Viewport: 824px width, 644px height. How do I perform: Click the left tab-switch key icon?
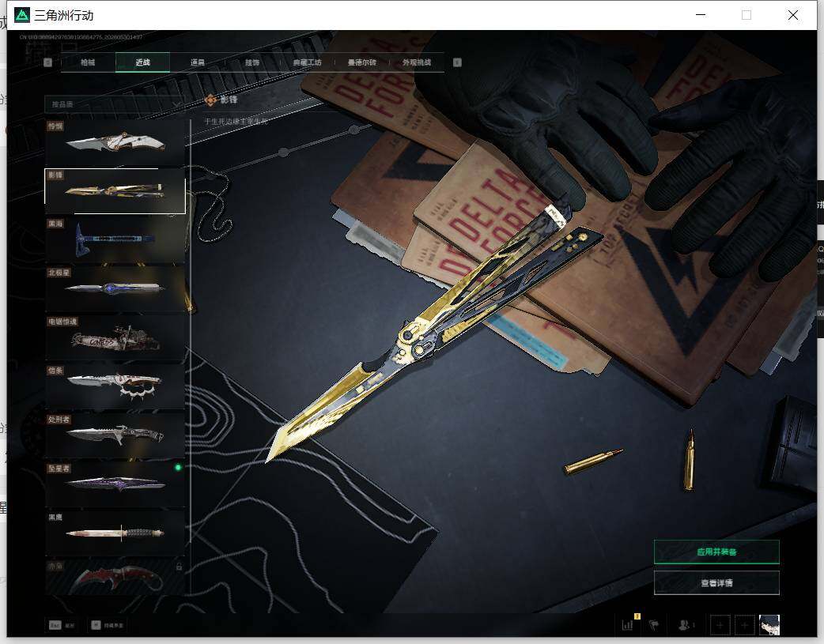[47, 62]
